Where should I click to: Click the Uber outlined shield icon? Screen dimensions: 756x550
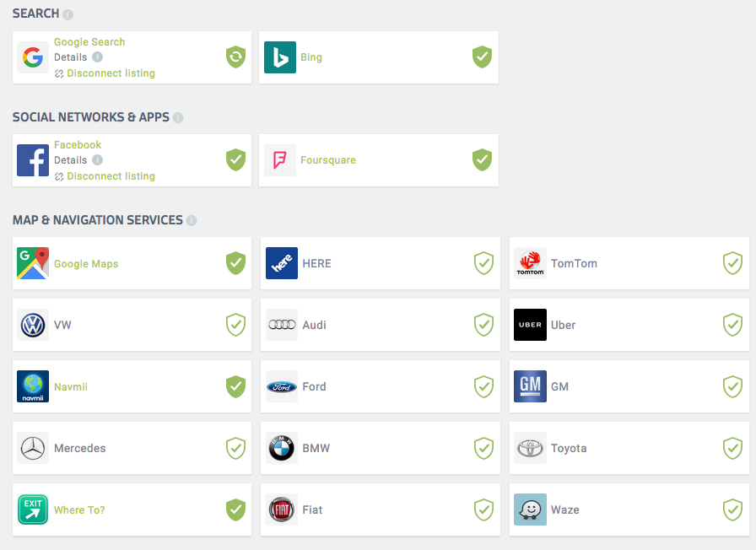coord(733,325)
